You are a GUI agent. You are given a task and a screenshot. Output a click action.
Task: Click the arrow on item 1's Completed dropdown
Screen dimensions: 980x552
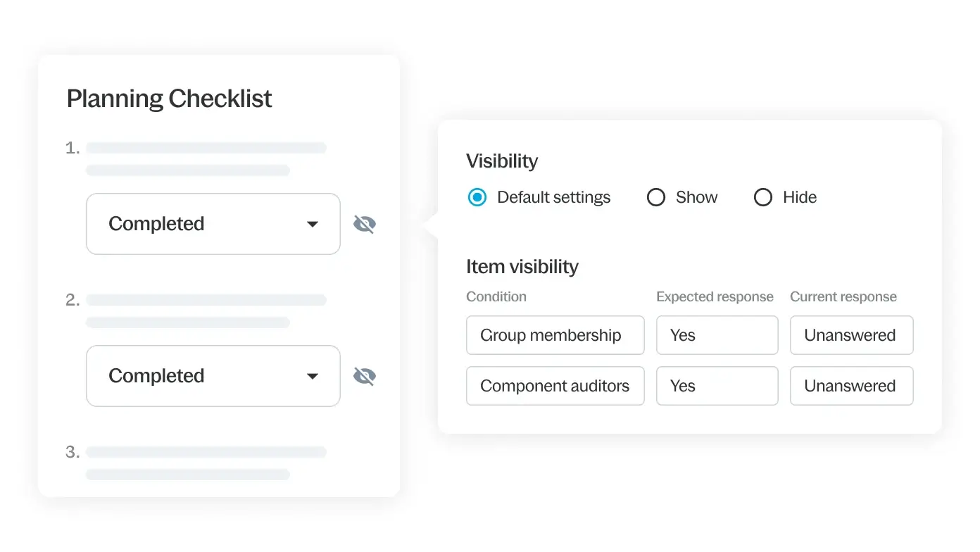click(x=313, y=225)
